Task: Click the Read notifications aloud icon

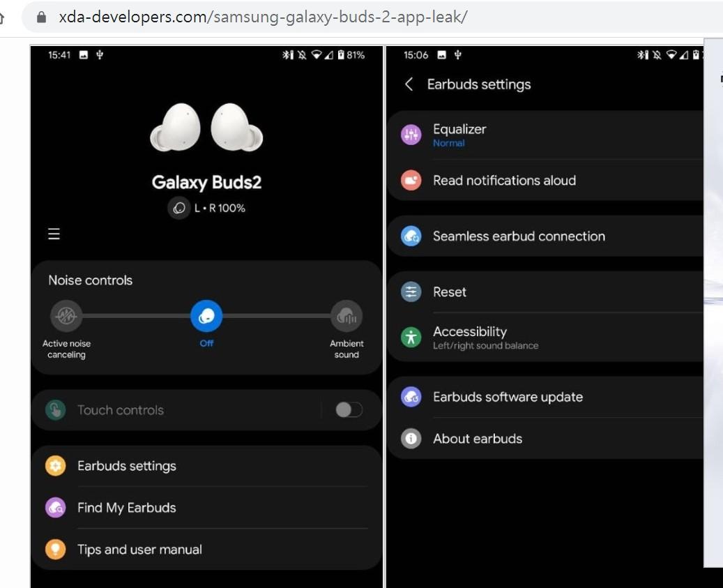Action: pos(411,181)
